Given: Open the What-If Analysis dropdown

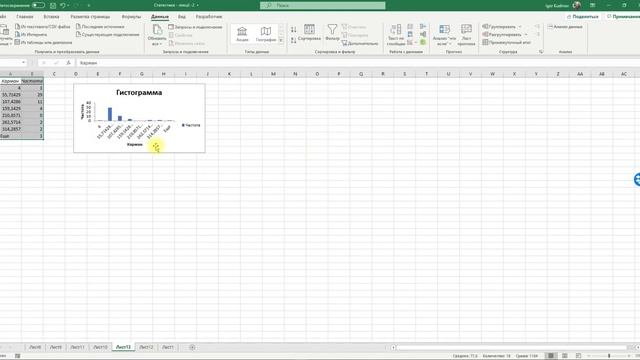Looking at the screenshot, I should click(x=444, y=35).
